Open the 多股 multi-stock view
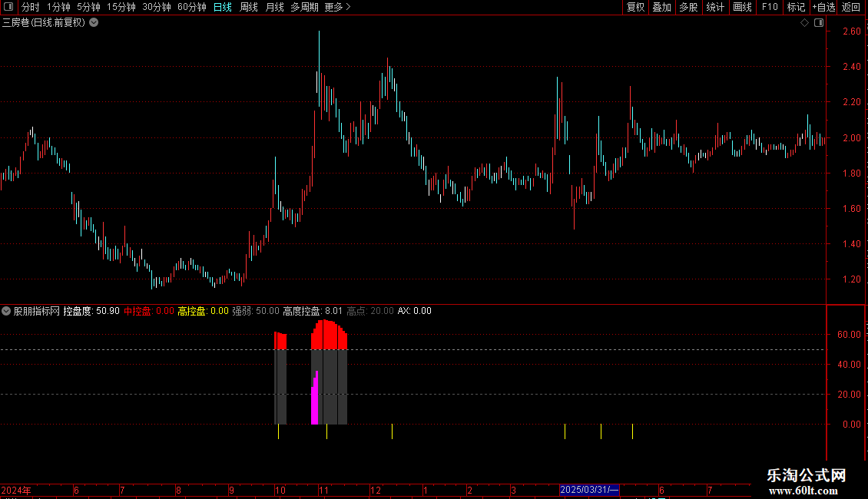The width and height of the screenshot is (868, 499). [688, 7]
